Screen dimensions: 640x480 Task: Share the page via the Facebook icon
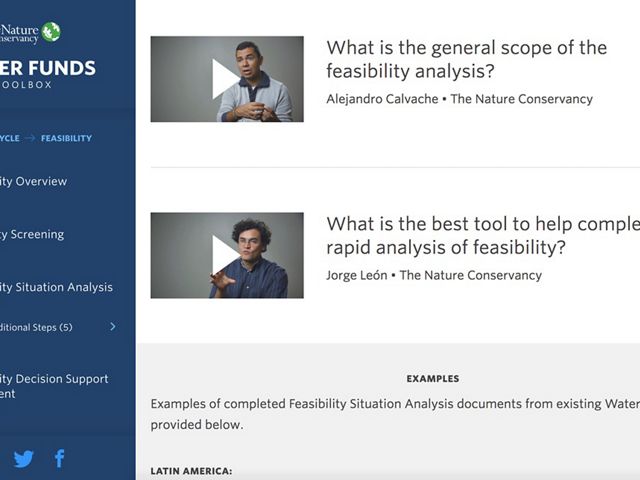59,459
